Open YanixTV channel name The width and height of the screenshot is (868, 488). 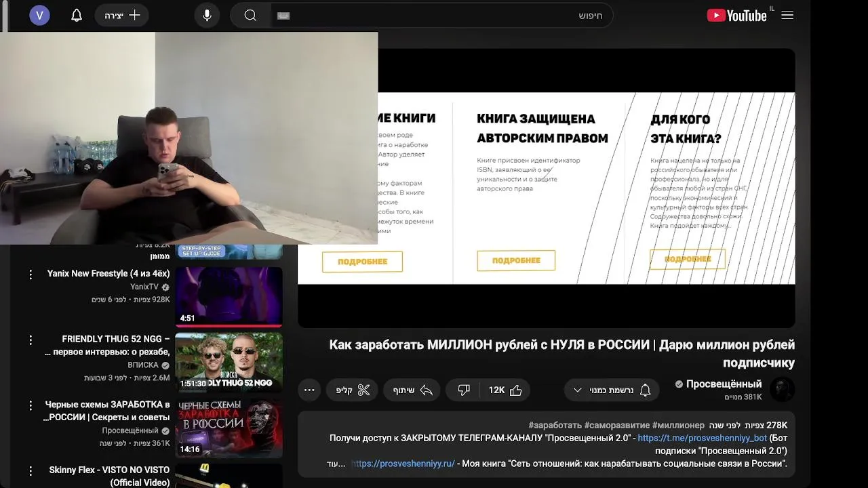[x=144, y=287]
